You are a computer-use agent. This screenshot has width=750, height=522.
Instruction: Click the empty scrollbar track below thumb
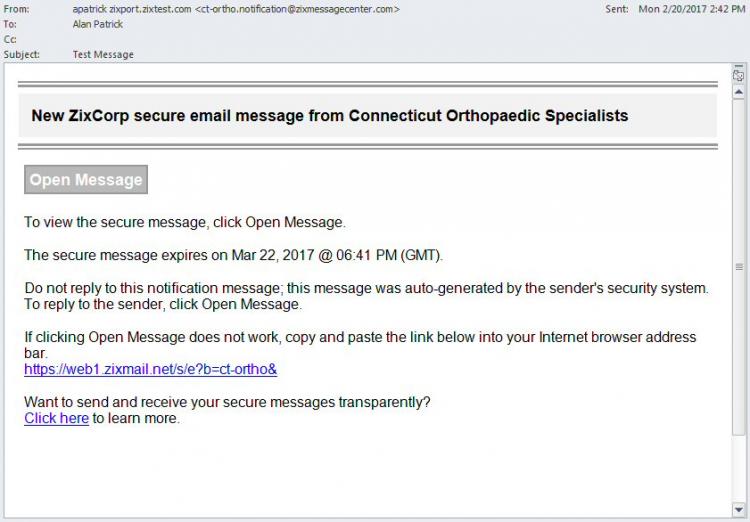coord(739,469)
